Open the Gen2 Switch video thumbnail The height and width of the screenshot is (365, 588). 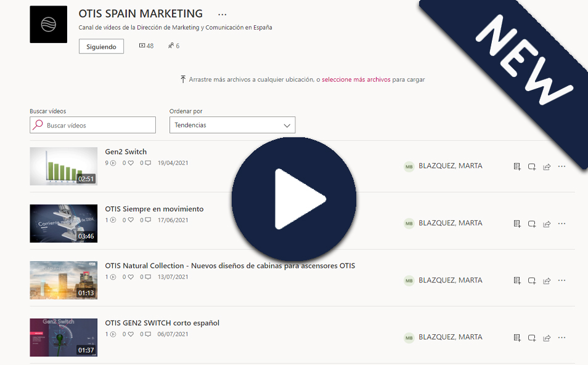63,166
